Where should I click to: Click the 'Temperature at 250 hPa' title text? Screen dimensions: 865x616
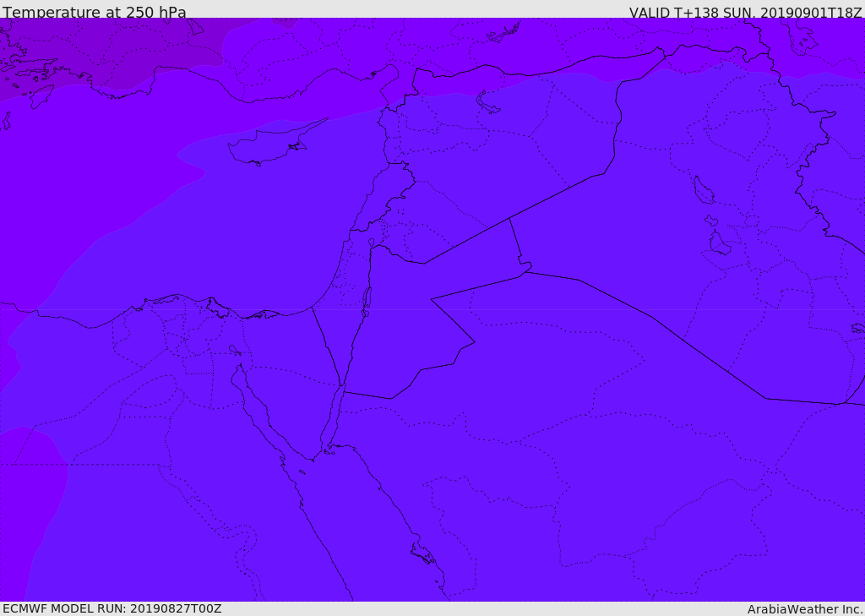[95, 12]
